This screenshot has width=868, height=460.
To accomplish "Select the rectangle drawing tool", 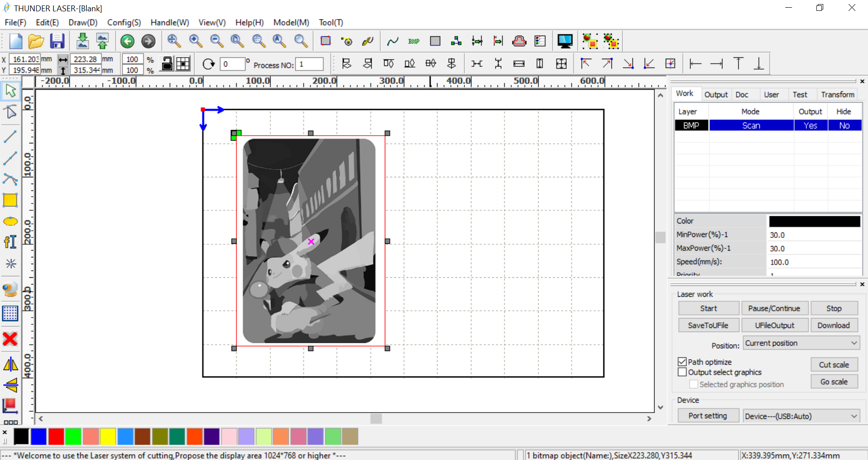I will [10, 200].
